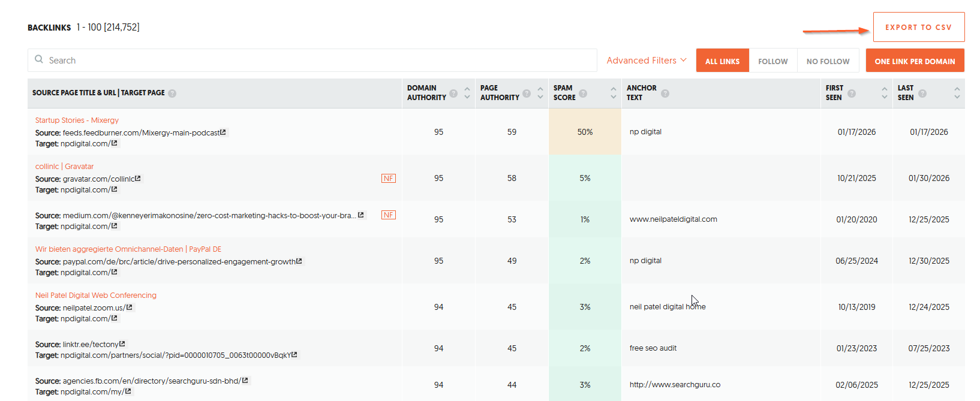This screenshot has height=401, width=980.
Task: Open target external icon for npdigital.com/partners/social
Action: tap(294, 355)
